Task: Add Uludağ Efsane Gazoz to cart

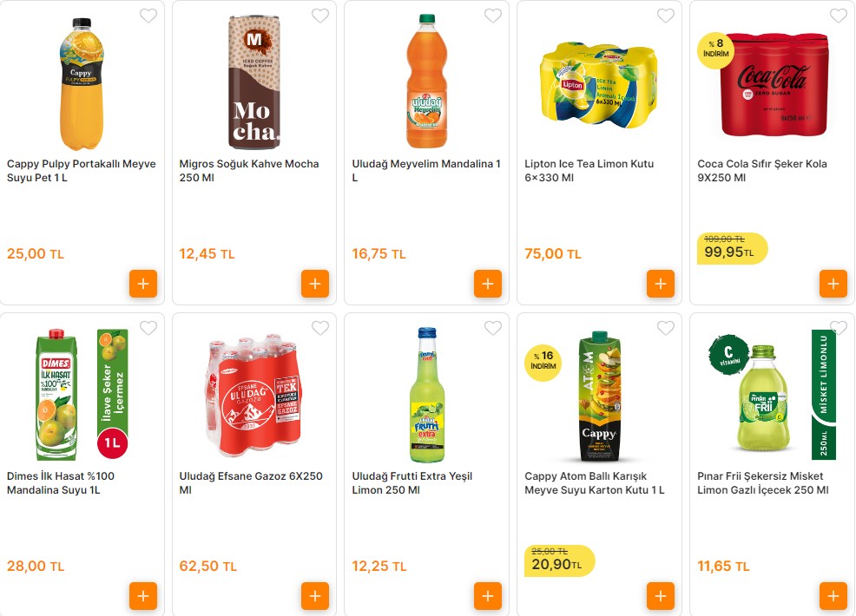Action: (315, 596)
